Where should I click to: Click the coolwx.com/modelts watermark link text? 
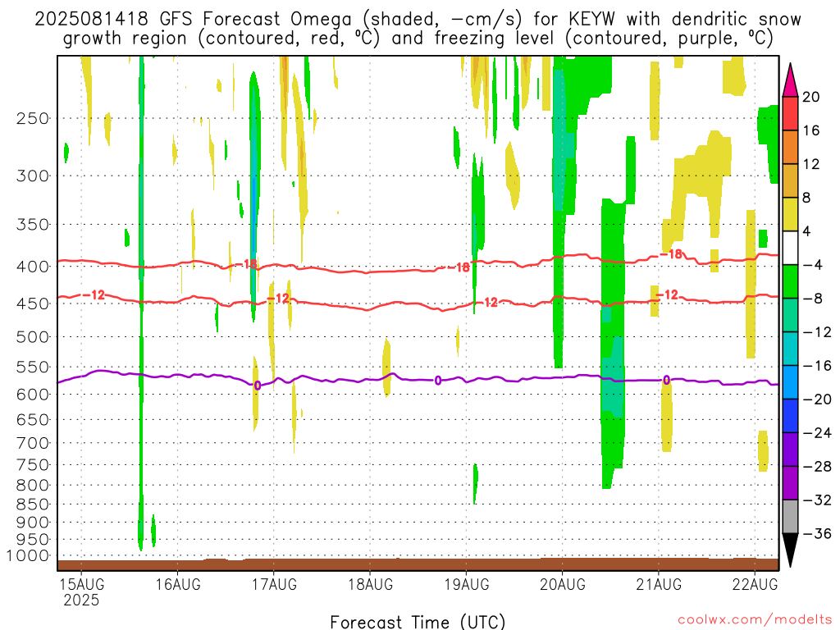[755, 619]
